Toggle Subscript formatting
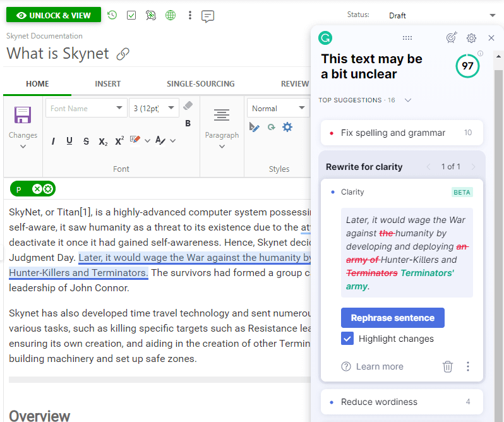Viewport: 504px width, 422px height. pyautogui.click(x=103, y=142)
